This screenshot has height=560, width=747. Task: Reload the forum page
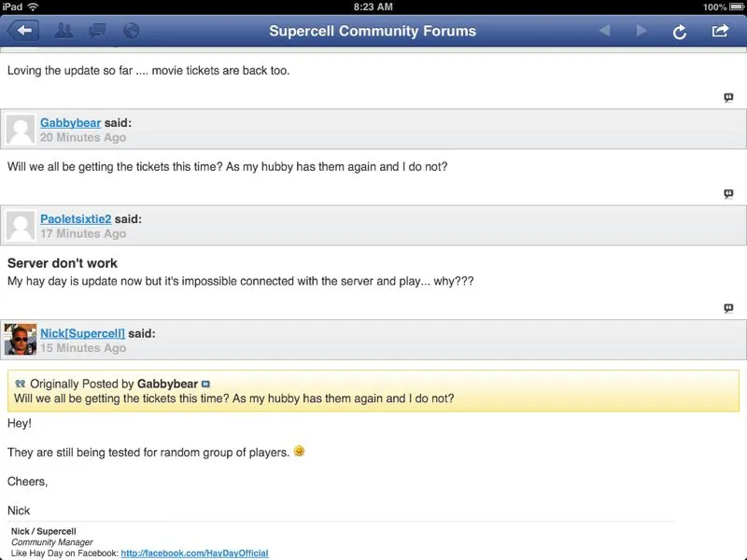click(x=680, y=32)
